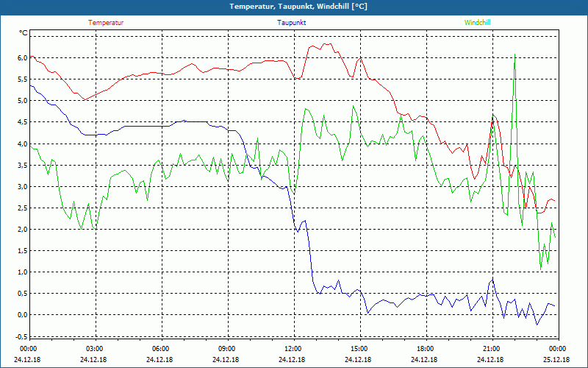Click the red temperature peak after 13:00
588x368 pixels.
click(327, 44)
